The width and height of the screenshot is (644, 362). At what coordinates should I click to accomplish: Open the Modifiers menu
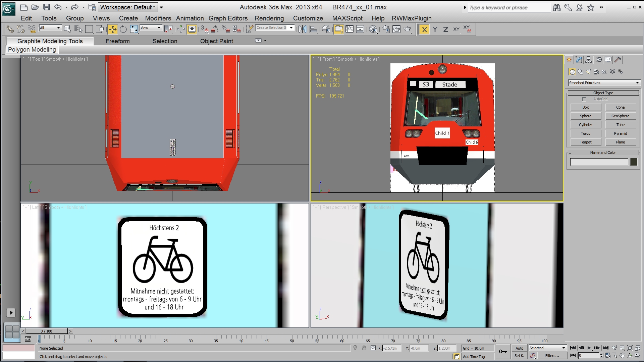coord(158,18)
